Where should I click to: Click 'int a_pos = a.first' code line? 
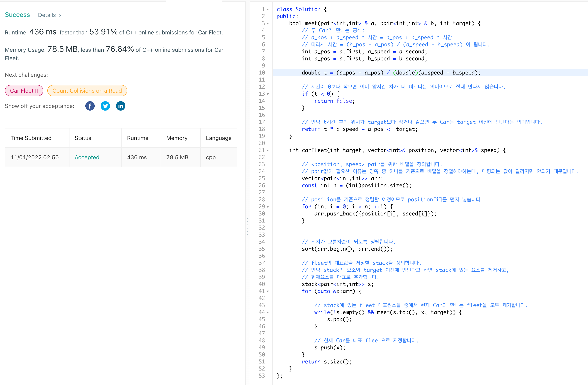(x=364, y=51)
